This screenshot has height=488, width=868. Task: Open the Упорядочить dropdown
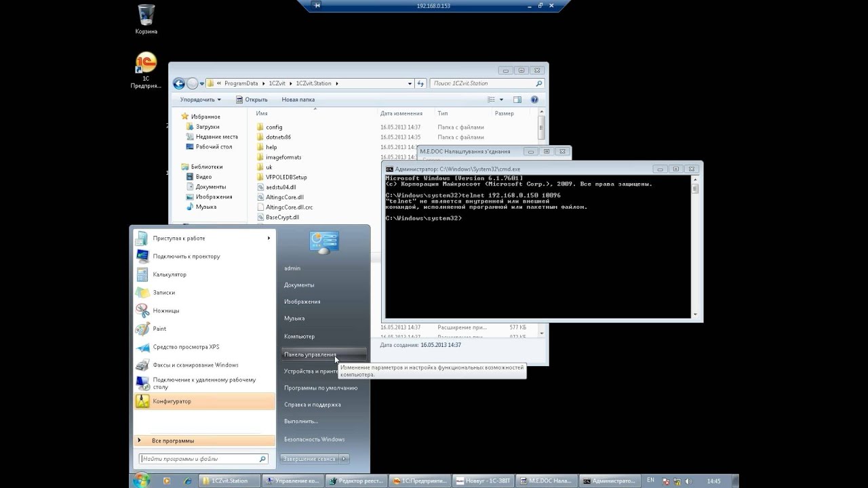200,100
